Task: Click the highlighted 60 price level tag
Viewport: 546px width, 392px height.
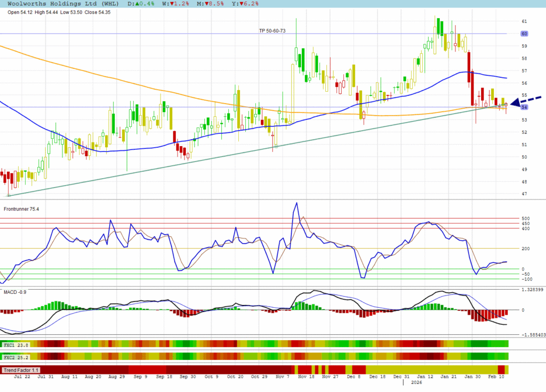Action: click(x=524, y=34)
